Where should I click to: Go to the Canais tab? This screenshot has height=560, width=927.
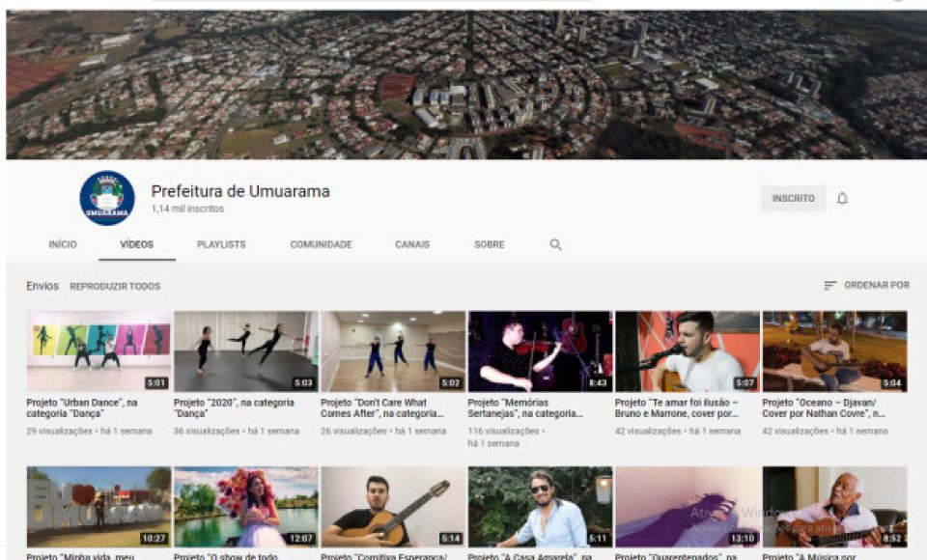(412, 244)
